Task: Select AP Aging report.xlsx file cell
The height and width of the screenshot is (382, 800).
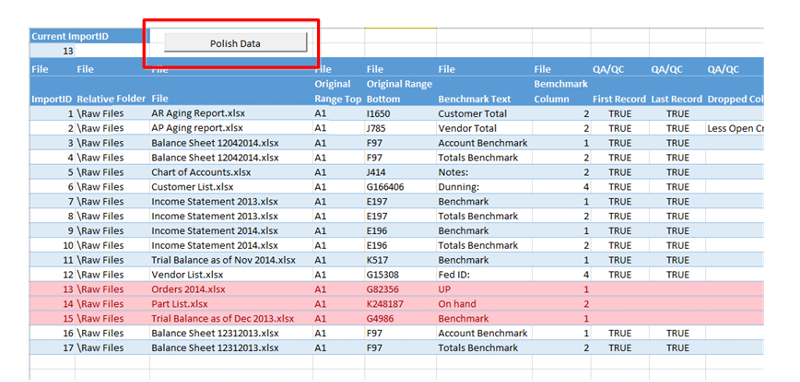Action: 231,128
